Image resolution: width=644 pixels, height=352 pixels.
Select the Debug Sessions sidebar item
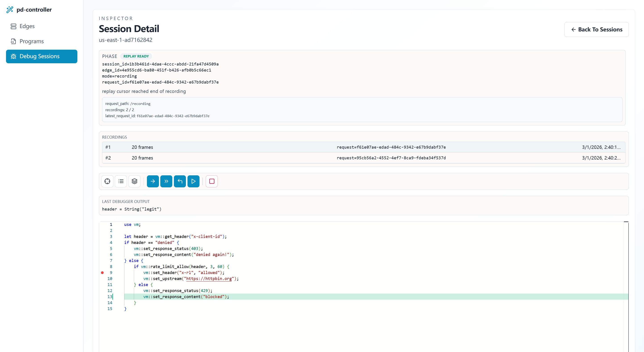click(41, 56)
